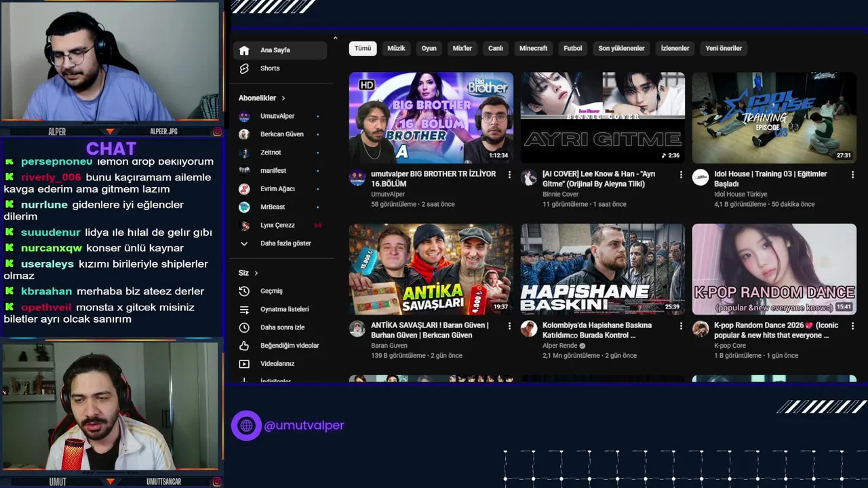
Task: Expand Abonelikler section chevron
Action: pos(283,98)
